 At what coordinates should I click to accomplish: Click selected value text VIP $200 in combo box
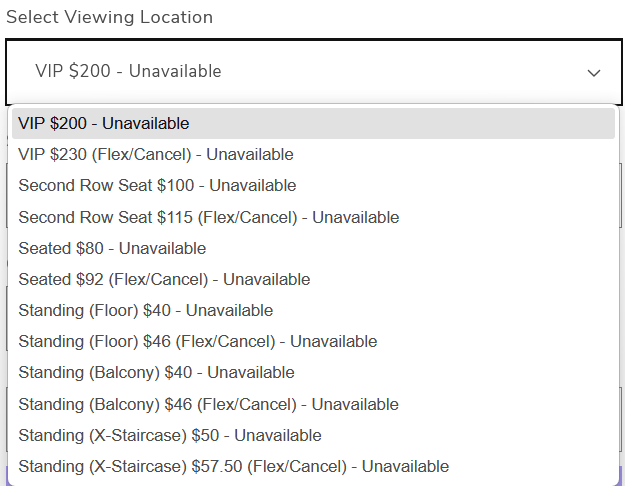pos(73,71)
